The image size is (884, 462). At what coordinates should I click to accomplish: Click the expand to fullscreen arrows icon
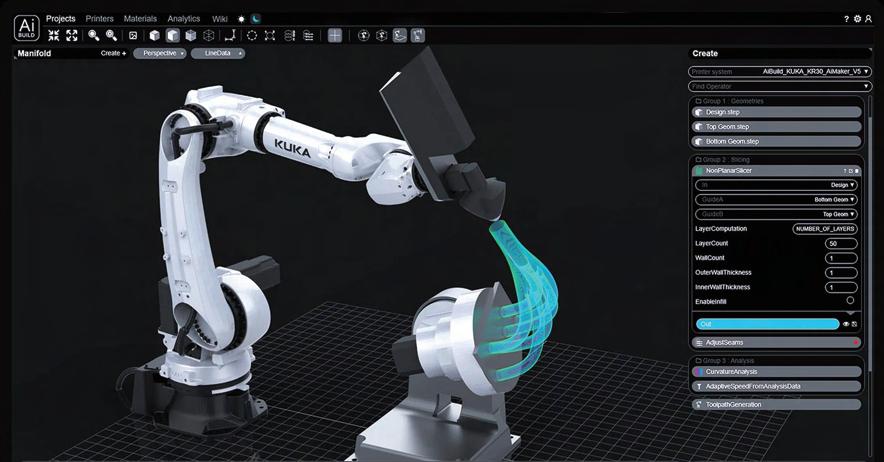pyautogui.click(x=72, y=36)
